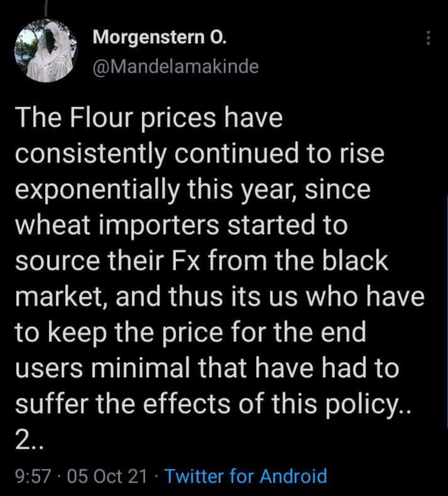Screen dimensions: 448x496
Task: Open the Twitter for Android source link
Action: [x=246, y=476]
